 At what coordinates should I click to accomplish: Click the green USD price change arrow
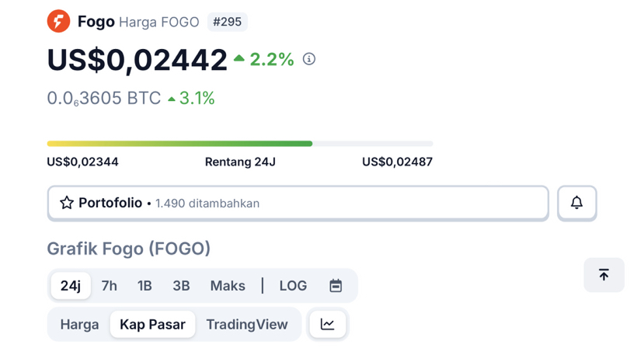239,58
